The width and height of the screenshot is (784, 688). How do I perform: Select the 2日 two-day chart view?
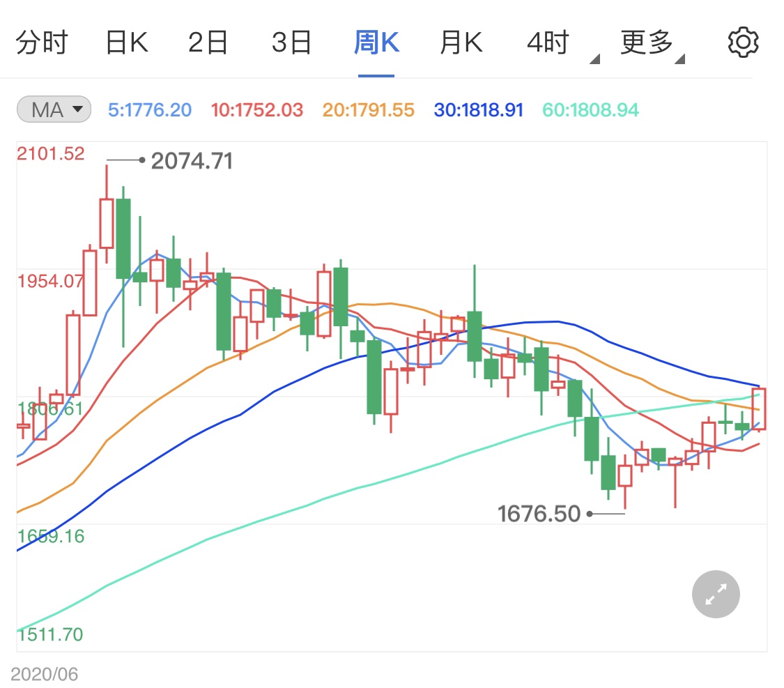[x=208, y=40]
